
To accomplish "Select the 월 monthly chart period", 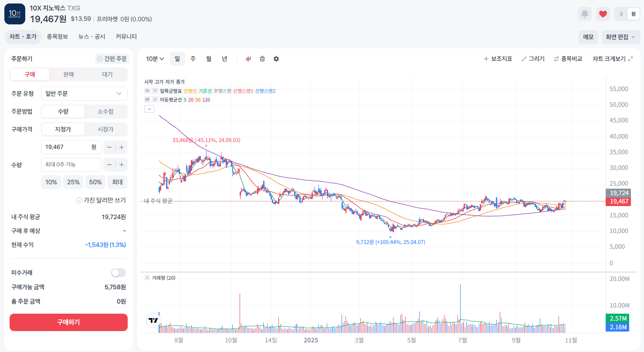I will pyautogui.click(x=209, y=59).
